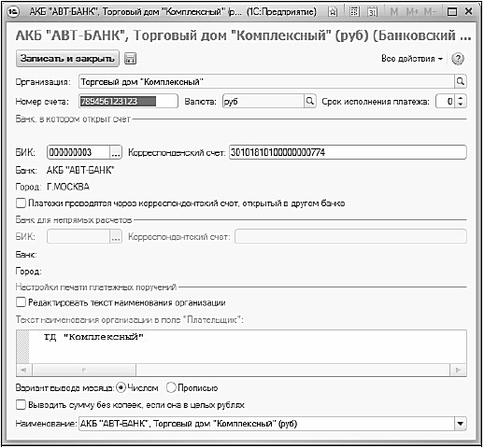This screenshot has width=484, height=448.
Task: Click the M- memory subtract button
Action: (430, 12)
